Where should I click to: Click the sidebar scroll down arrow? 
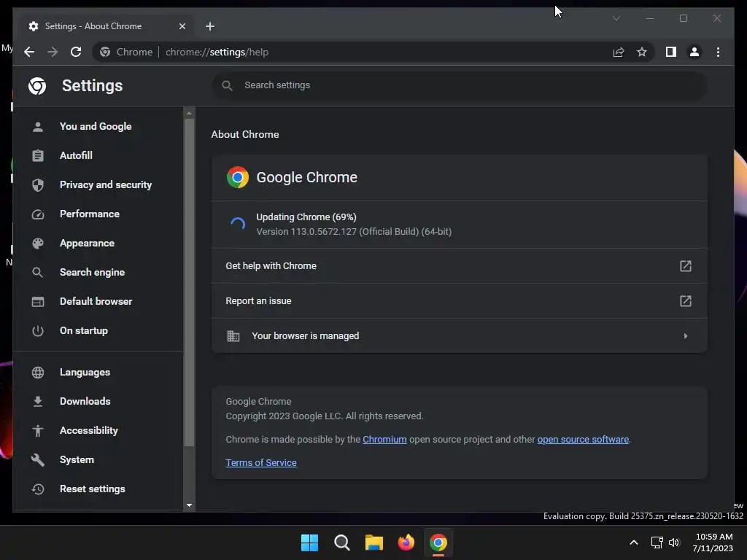(x=189, y=505)
